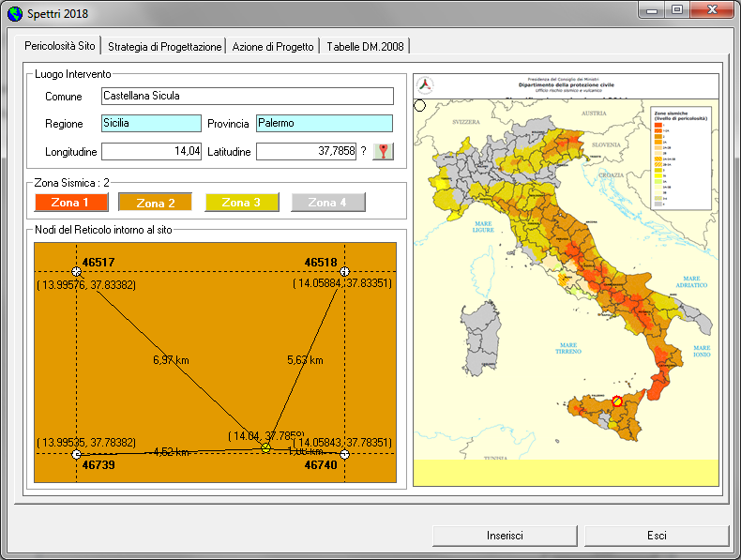Click grid node 46518 marker
Viewport: 741px width, 560px height.
click(x=344, y=272)
